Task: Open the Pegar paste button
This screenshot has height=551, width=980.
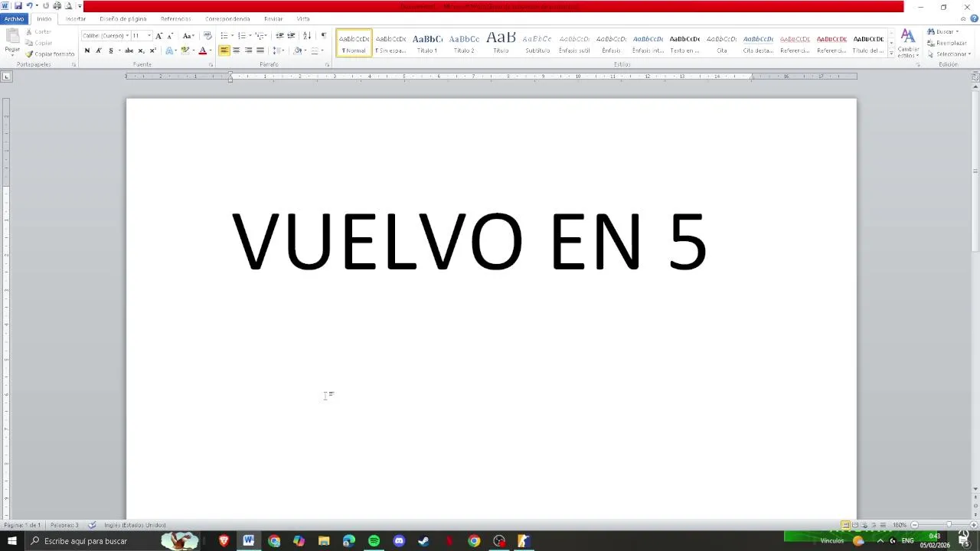Action: (x=12, y=42)
